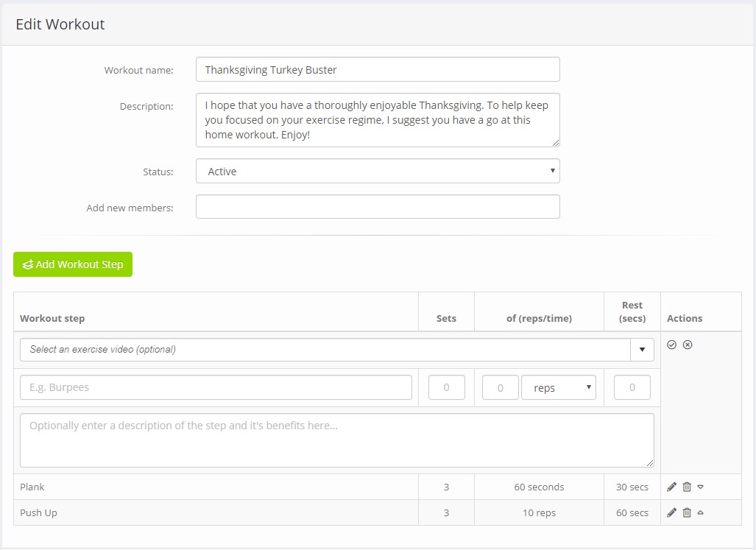Click the Push Up step name

pyautogui.click(x=38, y=513)
